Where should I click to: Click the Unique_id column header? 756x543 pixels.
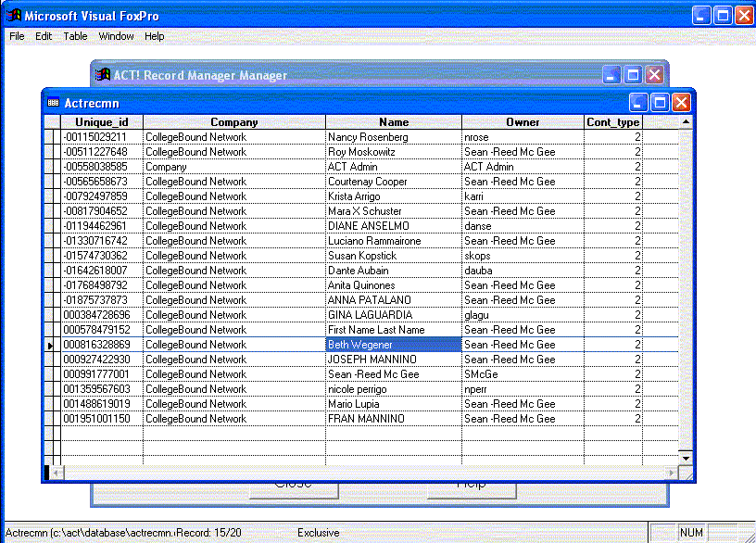coord(102,122)
